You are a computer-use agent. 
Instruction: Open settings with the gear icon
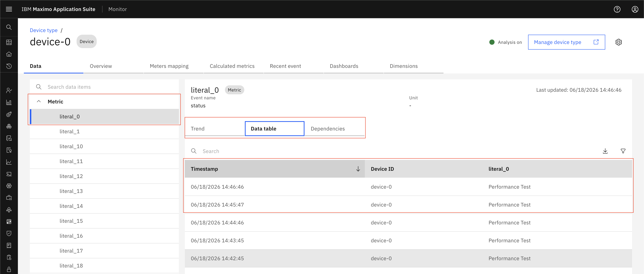tap(618, 42)
